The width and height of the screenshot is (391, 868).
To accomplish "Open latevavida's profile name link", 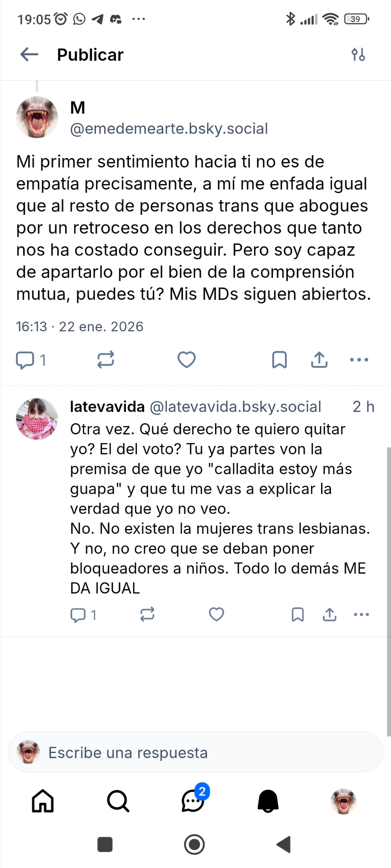I will tap(107, 407).
